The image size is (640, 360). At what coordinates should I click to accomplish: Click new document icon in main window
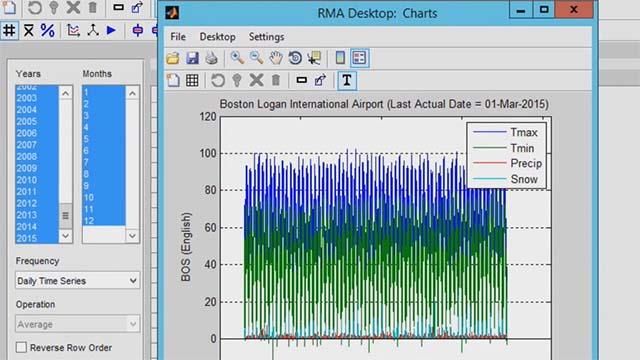click(x=9, y=7)
